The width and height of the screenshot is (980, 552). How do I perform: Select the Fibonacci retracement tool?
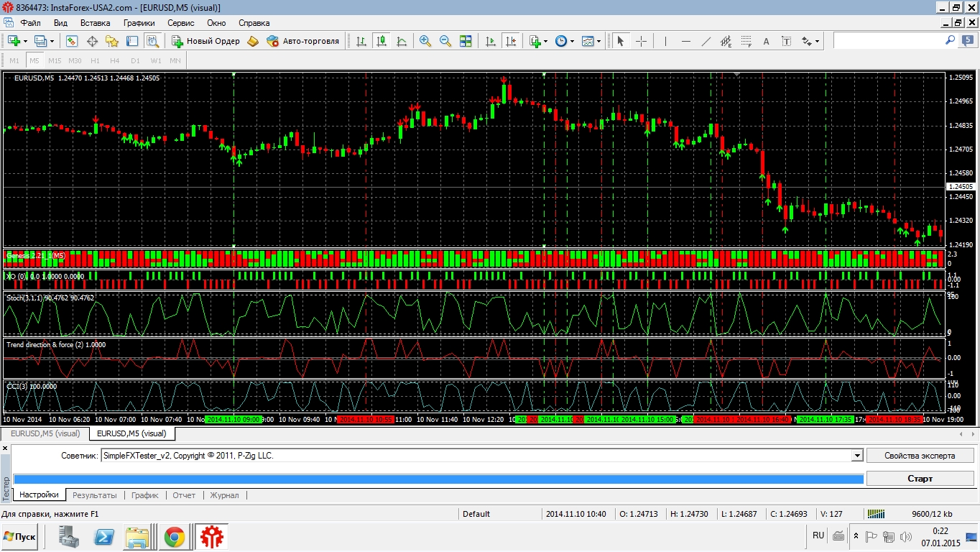[746, 41]
